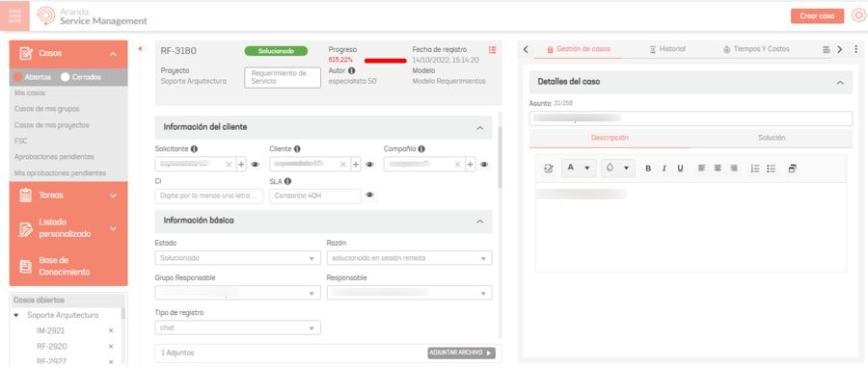Image resolution: width=868 pixels, height=367 pixels.
Task: Collapse the Información del cliente section
Action: (x=480, y=128)
